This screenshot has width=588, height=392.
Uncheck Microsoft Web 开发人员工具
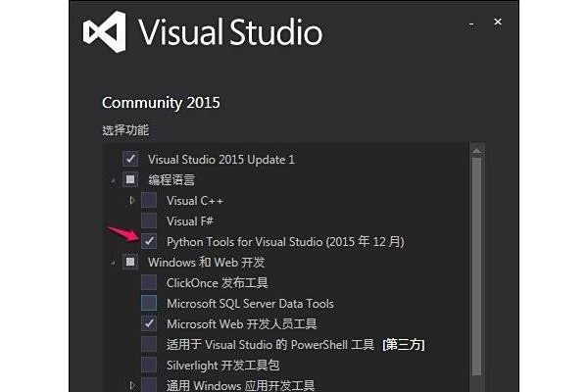click(149, 323)
